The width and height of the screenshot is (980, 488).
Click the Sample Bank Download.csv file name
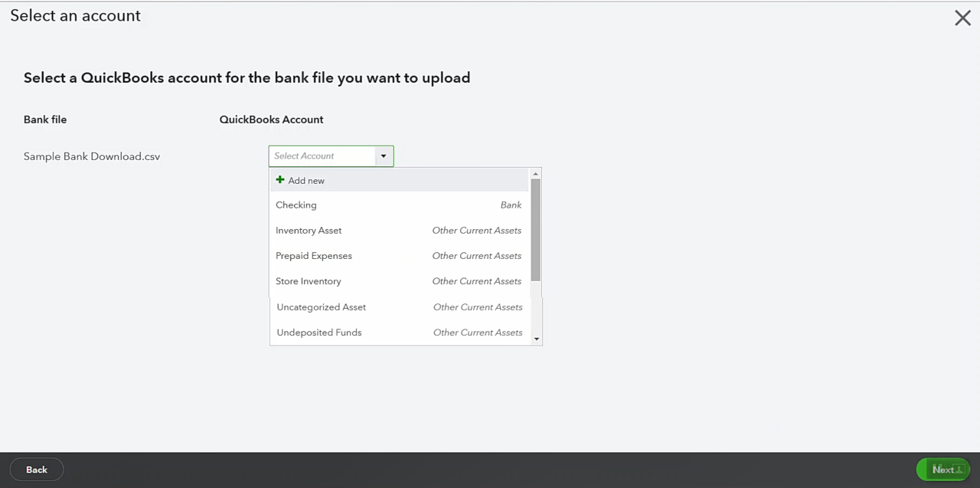click(x=91, y=156)
